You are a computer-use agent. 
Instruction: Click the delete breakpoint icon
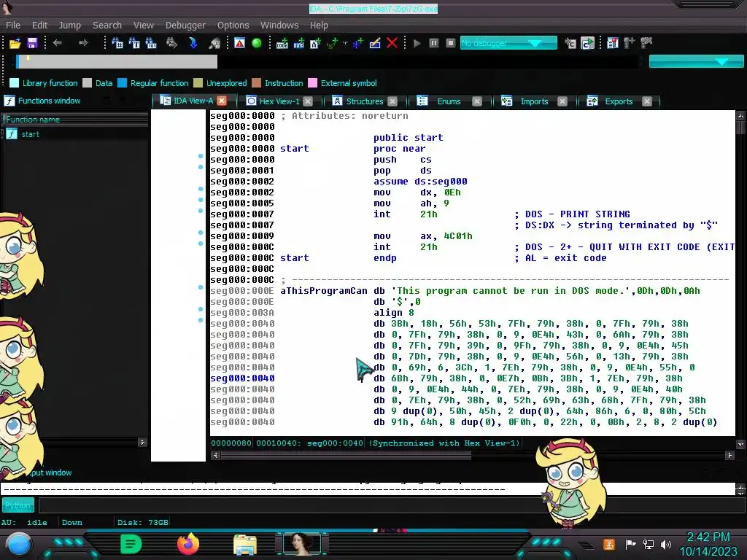pyautogui.click(x=646, y=43)
